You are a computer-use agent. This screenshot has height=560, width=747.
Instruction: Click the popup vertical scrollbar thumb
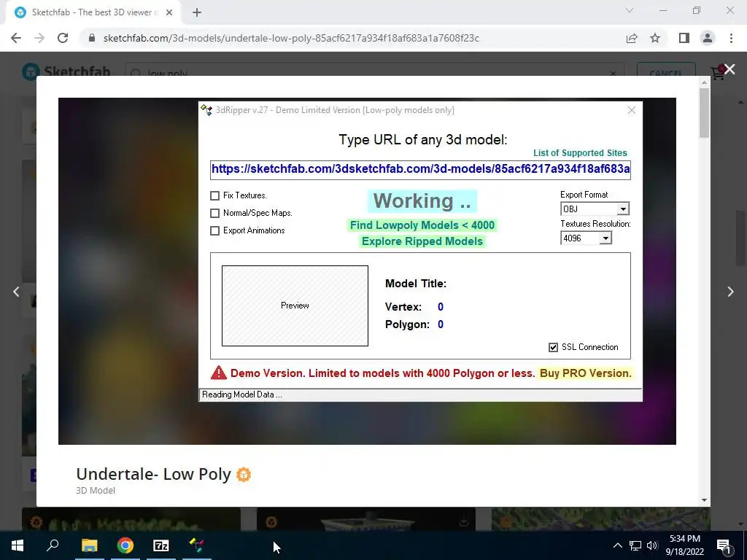(x=704, y=114)
